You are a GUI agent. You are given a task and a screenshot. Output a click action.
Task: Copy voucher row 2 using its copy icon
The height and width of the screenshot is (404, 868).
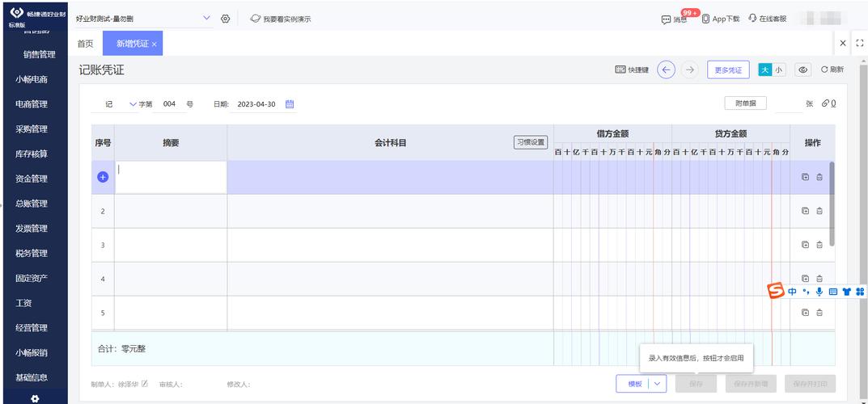806,211
